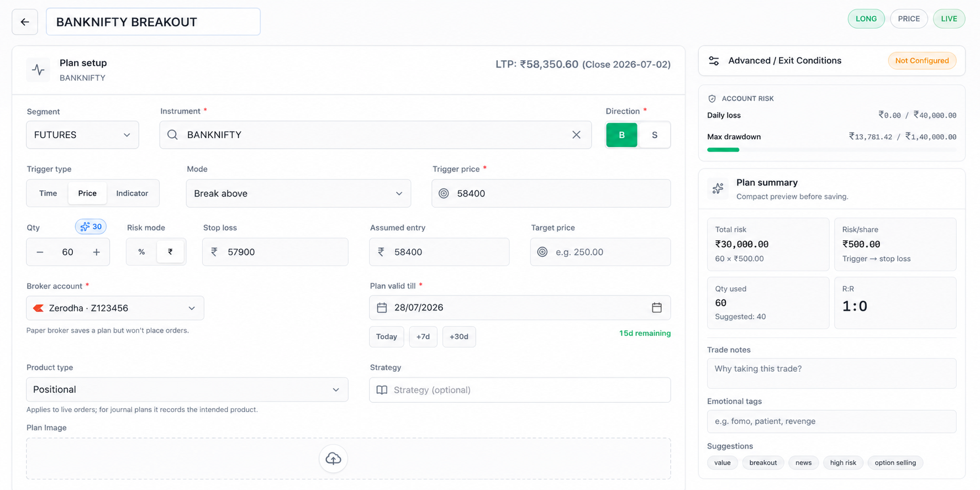Add the option selling suggestion tag
Viewport: 980px width, 490px height.
point(895,463)
